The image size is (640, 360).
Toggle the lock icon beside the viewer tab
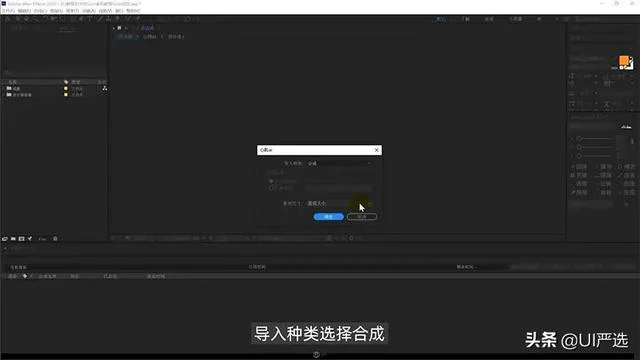click(x=126, y=28)
